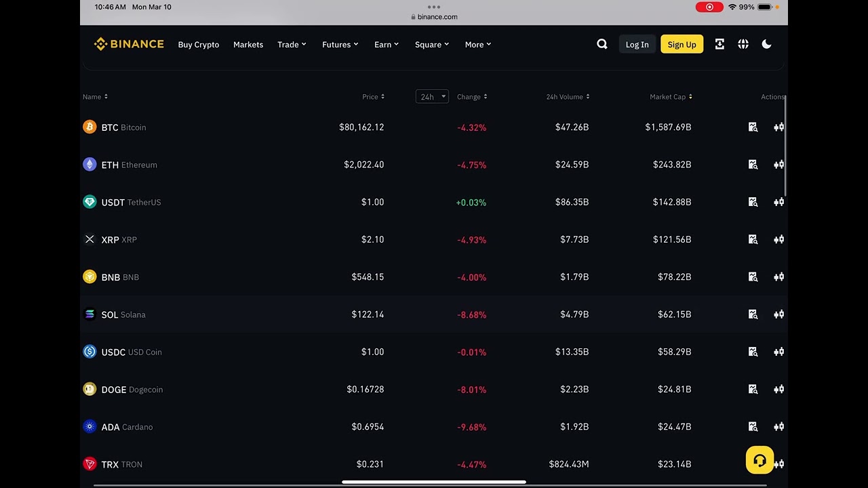Screen dimensions: 868x488
Task: Click TRX volume $824.43M
Action: (569, 464)
